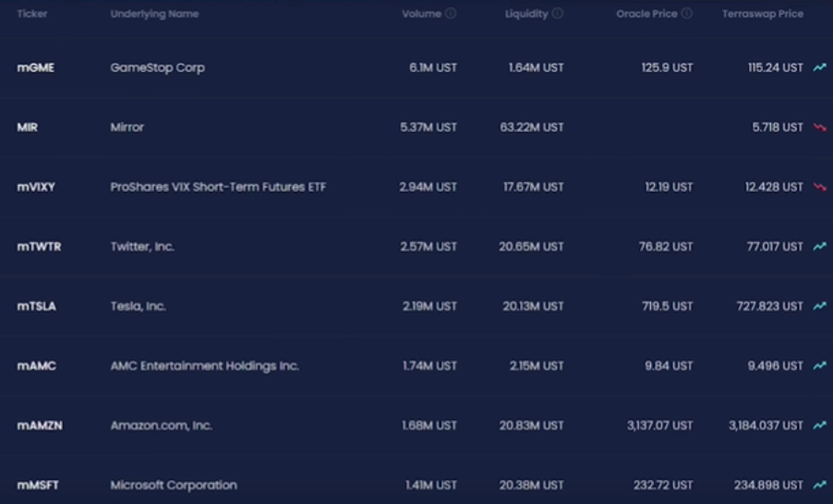Click the Terraswap Price column header

pyautogui.click(x=762, y=14)
